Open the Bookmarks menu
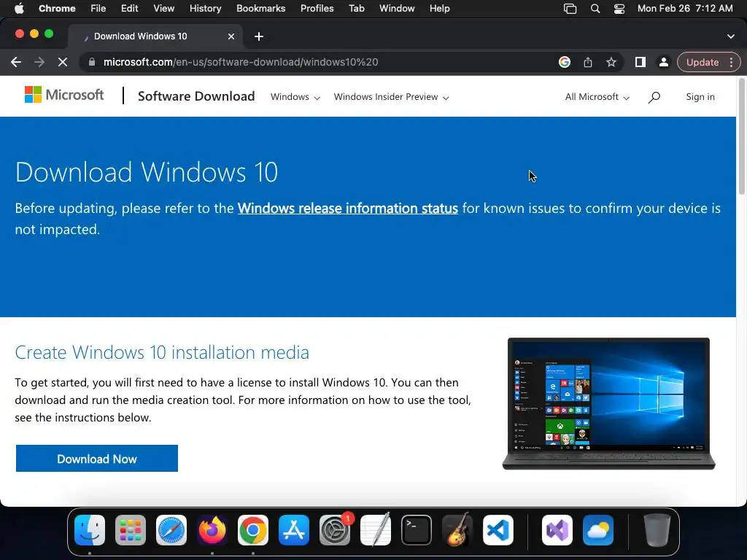Image resolution: width=747 pixels, height=560 pixels. 260,8
